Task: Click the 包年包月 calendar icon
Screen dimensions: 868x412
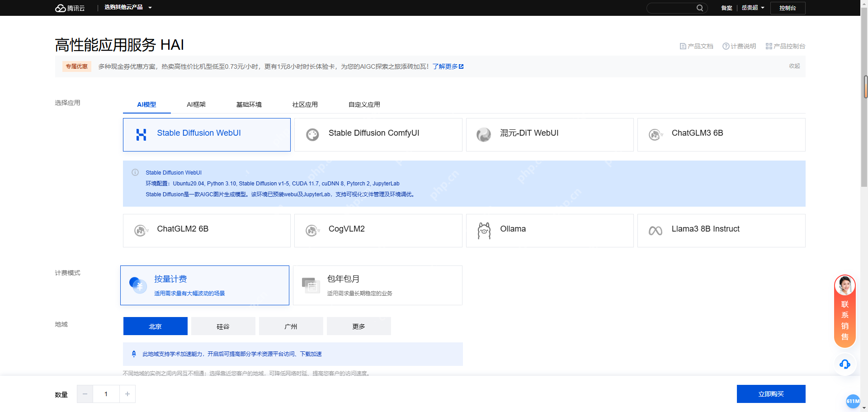Action: [x=311, y=285]
